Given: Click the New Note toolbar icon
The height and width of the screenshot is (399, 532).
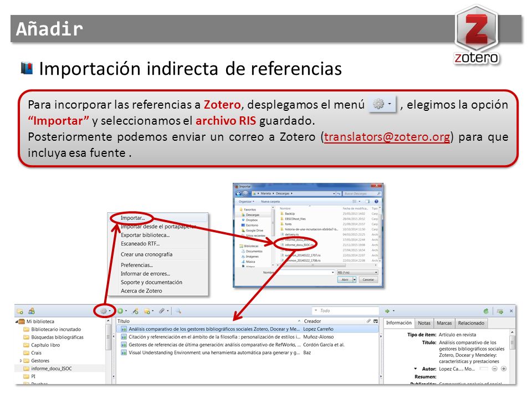Looking at the screenshot, I should point(147,311).
